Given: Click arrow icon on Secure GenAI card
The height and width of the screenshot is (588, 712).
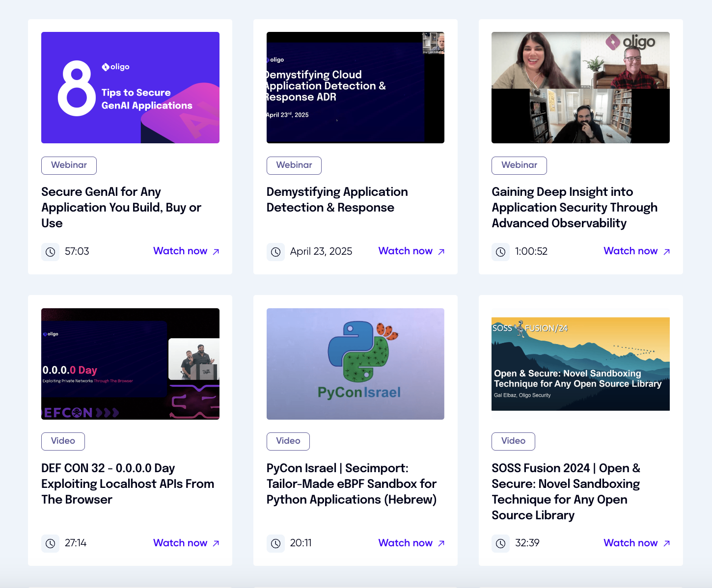Looking at the screenshot, I should [216, 252].
